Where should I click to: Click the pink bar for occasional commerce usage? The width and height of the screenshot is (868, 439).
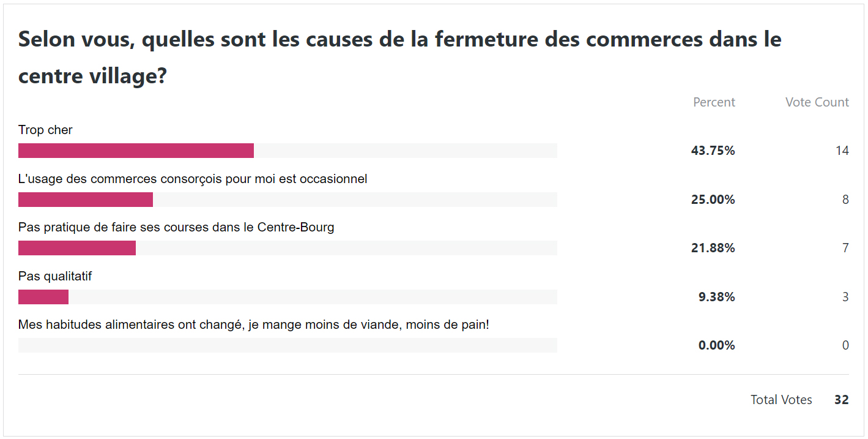tap(86, 200)
